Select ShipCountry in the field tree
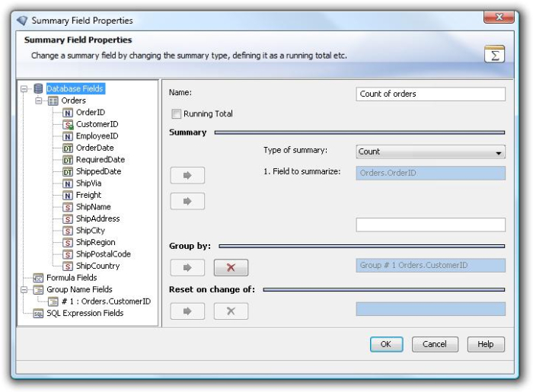The image size is (533, 392). point(97,266)
